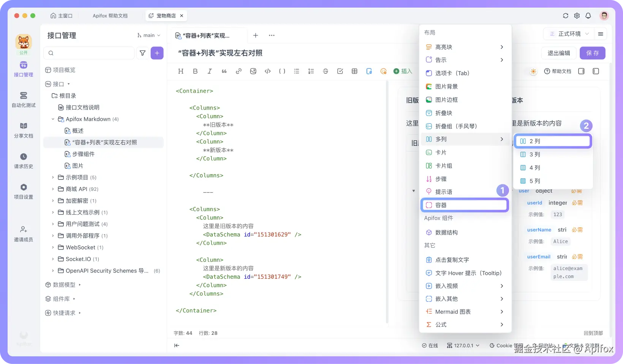Apply bold with the B icon
The width and height of the screenshot is (623, 364).
click(195, 71)
